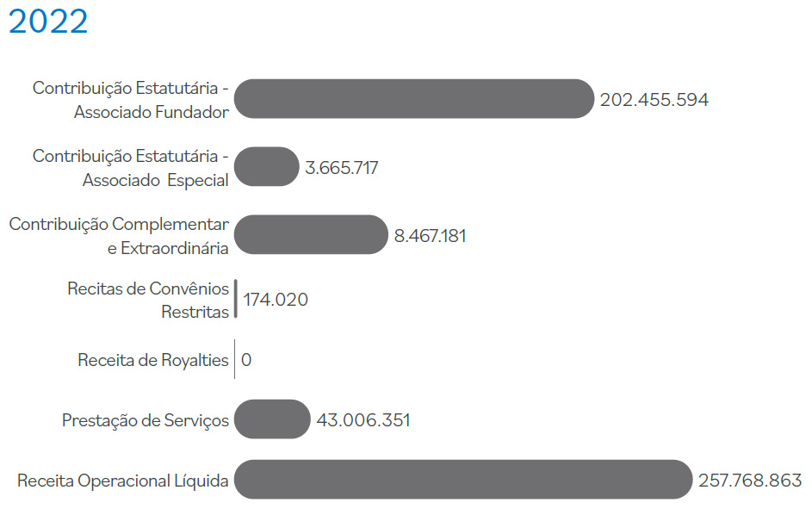Select the Receita Operacional Líquida bar
This screenshot has height=515, width=812.
tap(462, 480)
